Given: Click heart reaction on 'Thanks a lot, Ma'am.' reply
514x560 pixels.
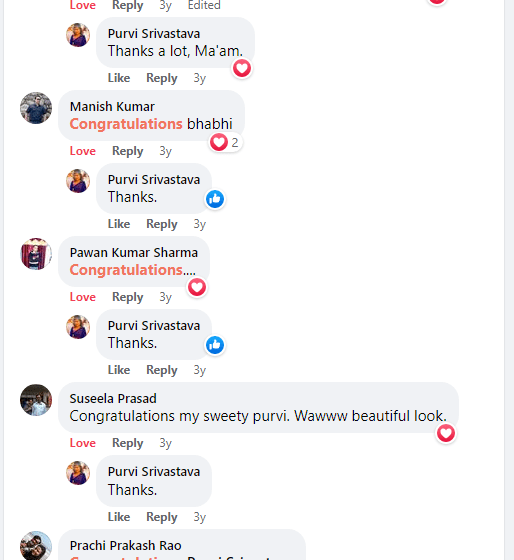Looking at the screenshot, I should [x=242, y=68].
